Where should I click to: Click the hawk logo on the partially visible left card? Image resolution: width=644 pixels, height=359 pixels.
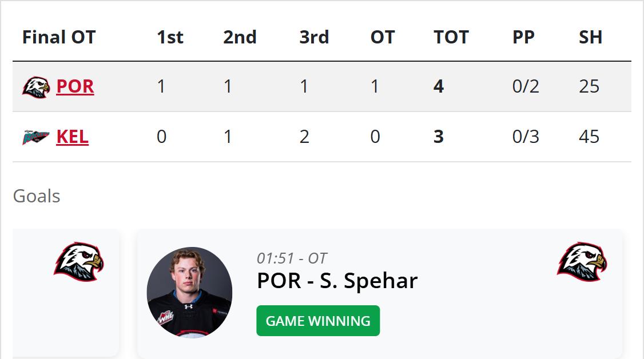(79, 262)
